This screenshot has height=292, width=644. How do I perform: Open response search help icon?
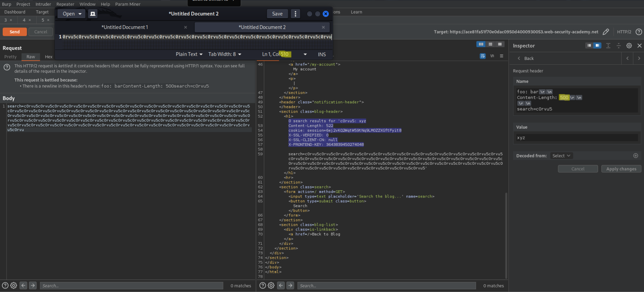[x=263, y=285]
